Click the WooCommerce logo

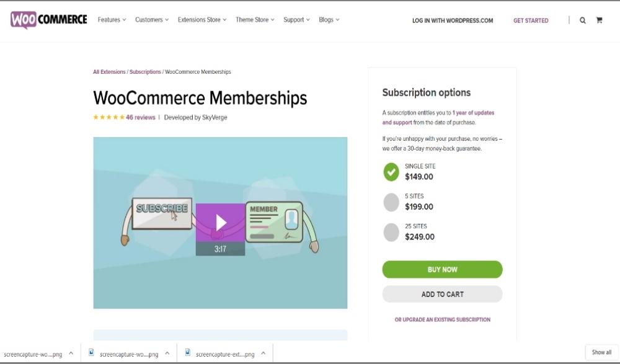click(x=48, y=20)
